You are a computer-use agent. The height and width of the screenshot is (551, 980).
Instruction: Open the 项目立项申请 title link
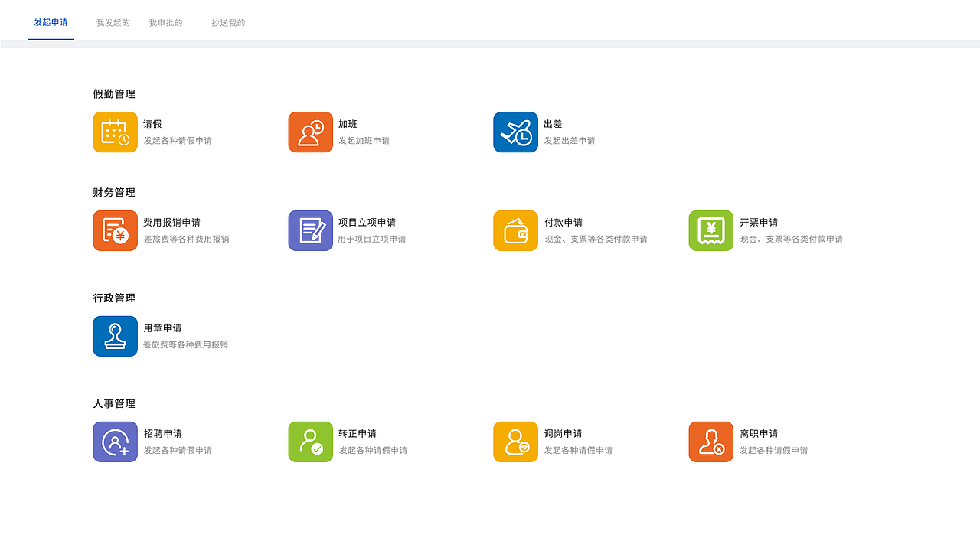point(367,223)
